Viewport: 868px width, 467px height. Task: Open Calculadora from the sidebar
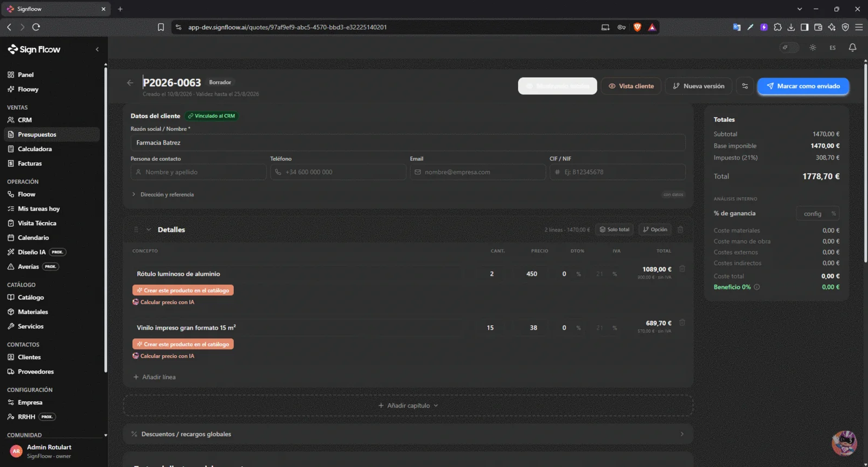click(52, 149)
